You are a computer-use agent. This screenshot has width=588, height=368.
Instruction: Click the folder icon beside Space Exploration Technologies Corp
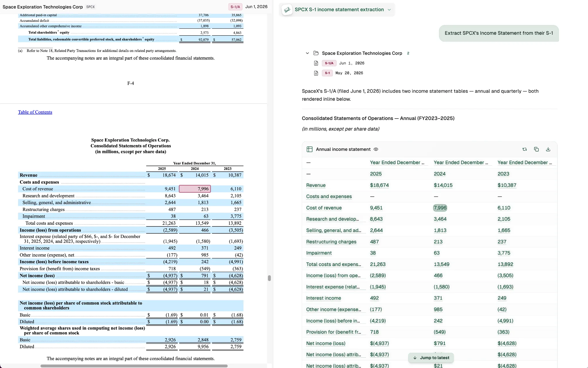(x=316, y=53)
